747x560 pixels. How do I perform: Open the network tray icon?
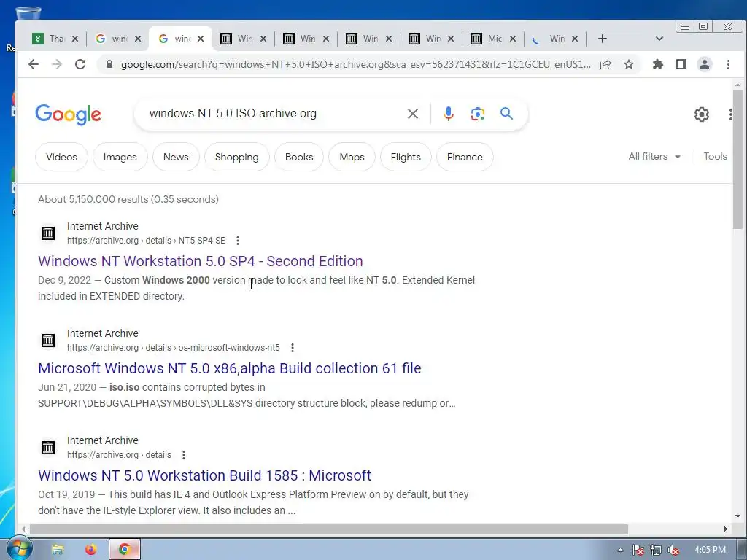point(656,550)
